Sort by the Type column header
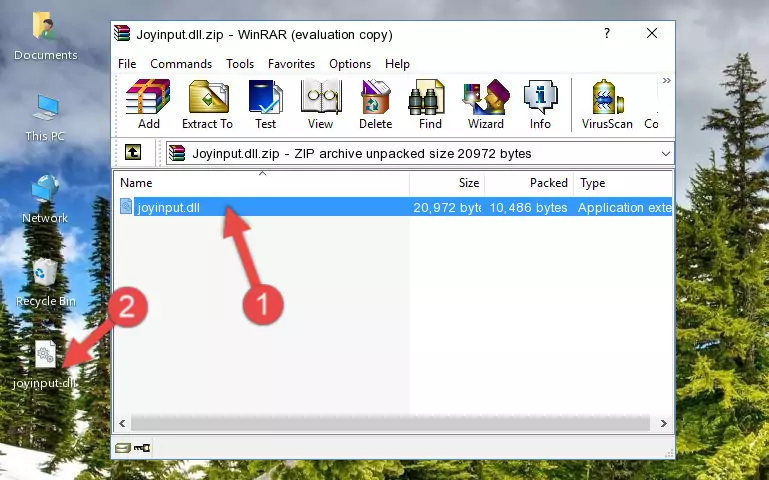 pyautogui.click(x=623, y=182)
